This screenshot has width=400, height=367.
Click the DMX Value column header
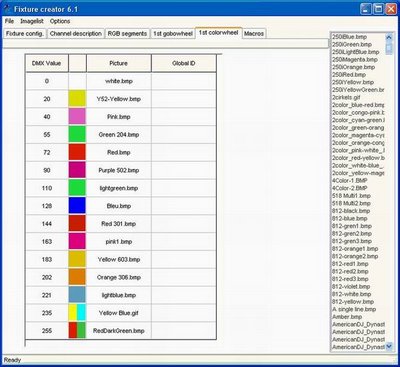tap(47, 63)
